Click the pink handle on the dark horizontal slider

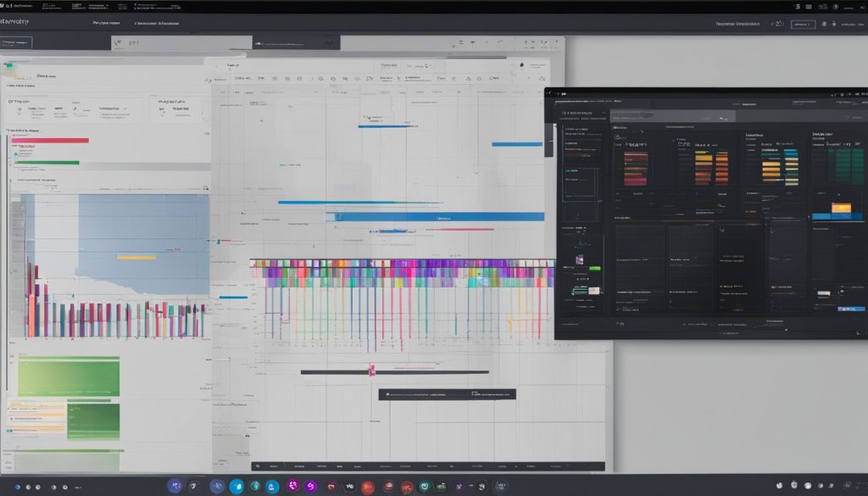click(372, 371)
